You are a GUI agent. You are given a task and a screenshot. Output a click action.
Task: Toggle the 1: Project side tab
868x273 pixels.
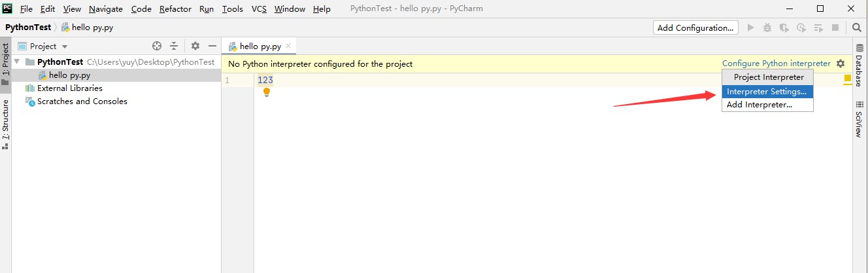6,65
